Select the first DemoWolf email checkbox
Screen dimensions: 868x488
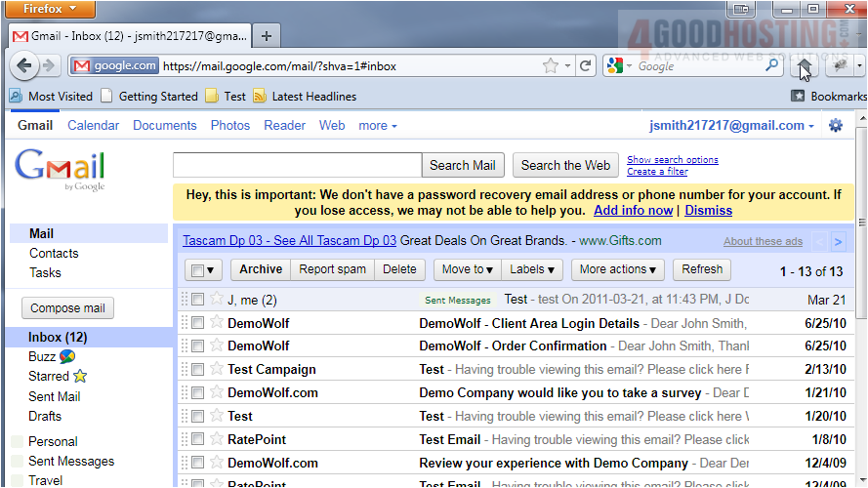[198, 323]
